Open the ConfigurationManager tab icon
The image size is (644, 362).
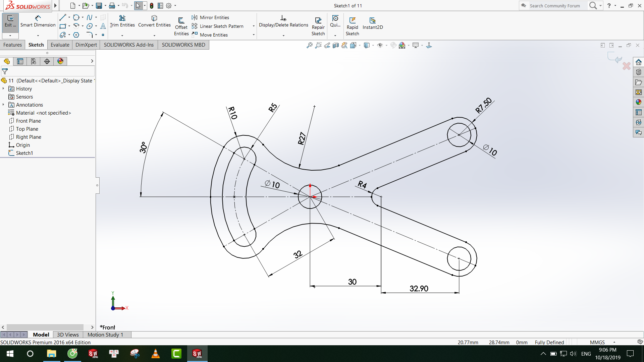point(34,61)
